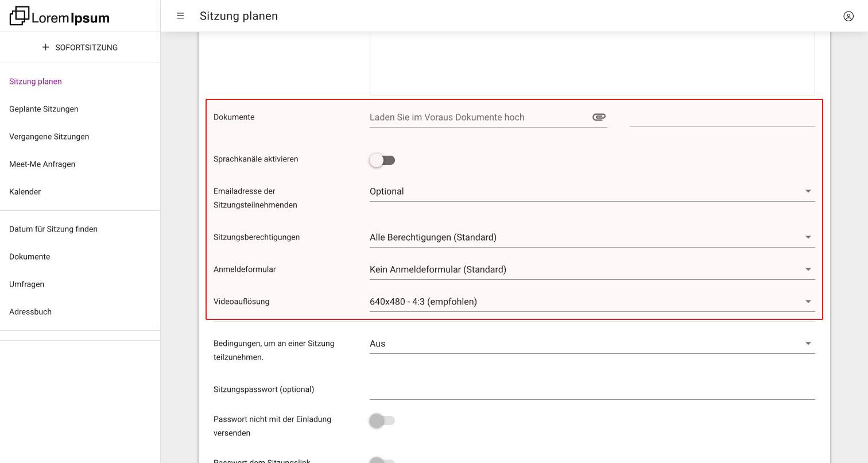Screen dimensions: 868x463
Task: Open Dokumente in the sidebar
Action: coord(29,257)
